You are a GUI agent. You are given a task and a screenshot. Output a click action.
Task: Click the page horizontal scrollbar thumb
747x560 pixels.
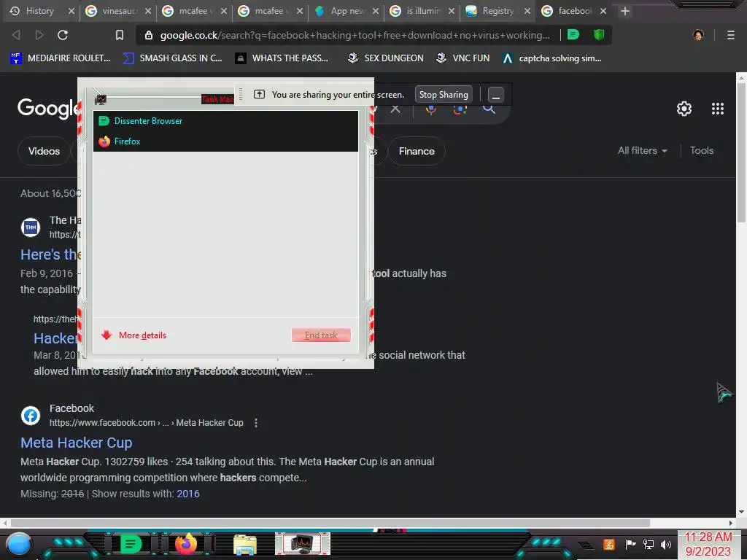[329, 523]
